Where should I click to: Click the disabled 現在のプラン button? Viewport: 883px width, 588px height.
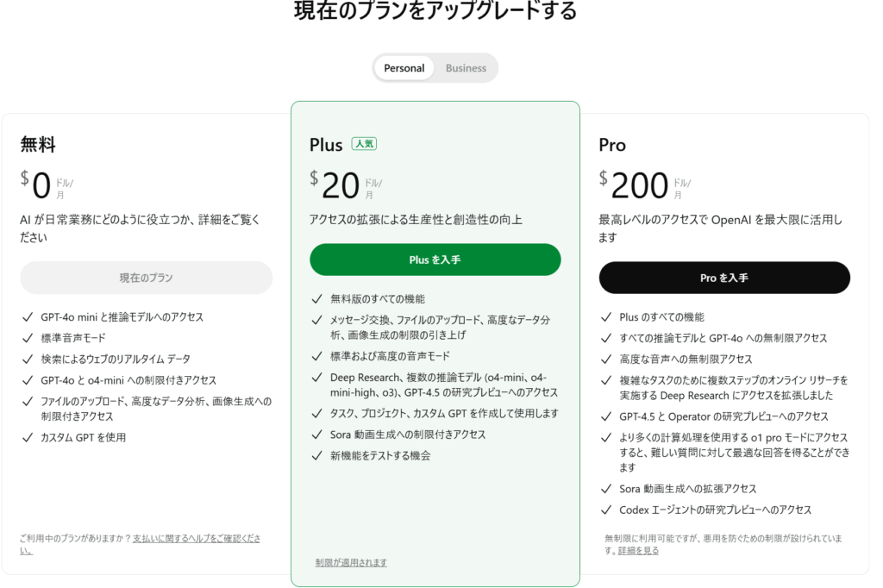[x=147, y=278]
